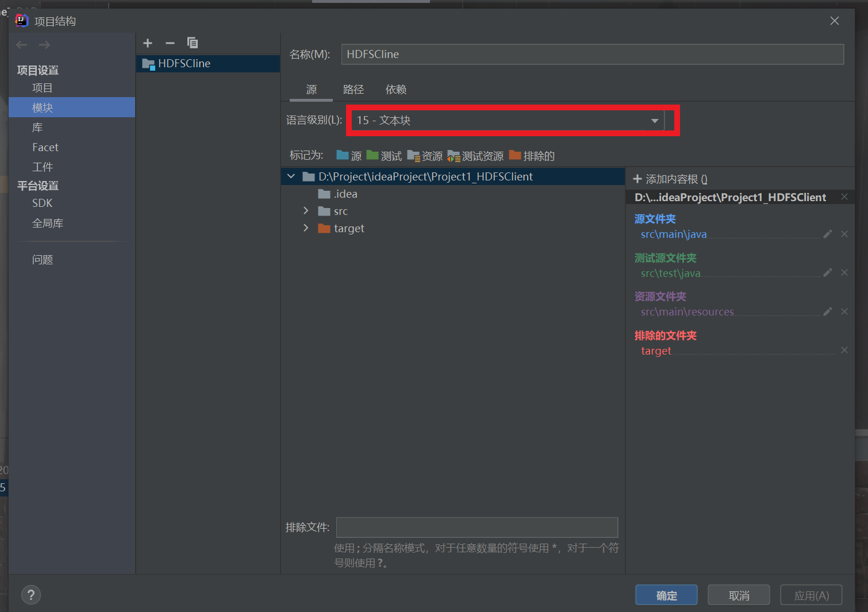The width and height of the screenshot is (868, 612).
Task: Open help with question mark button
Action: [x=31, y=595]
